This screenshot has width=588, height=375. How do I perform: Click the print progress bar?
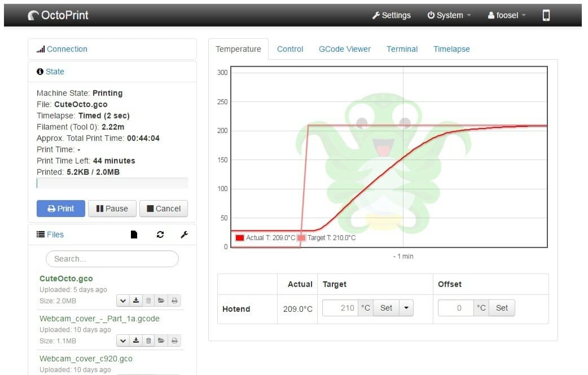(112, 183)
